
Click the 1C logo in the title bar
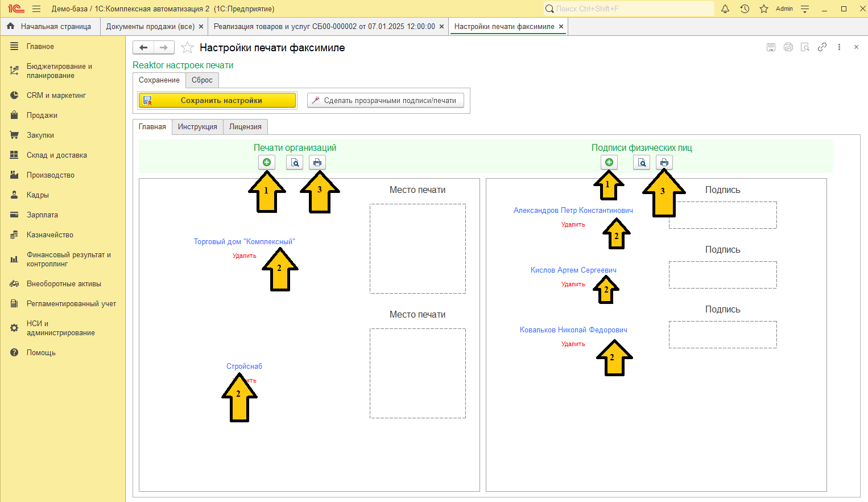(x=16, y=9)
